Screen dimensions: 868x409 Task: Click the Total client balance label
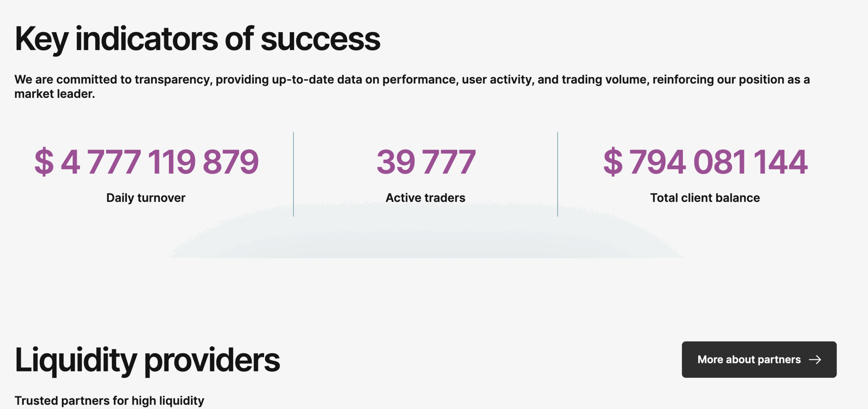(705, 198)
